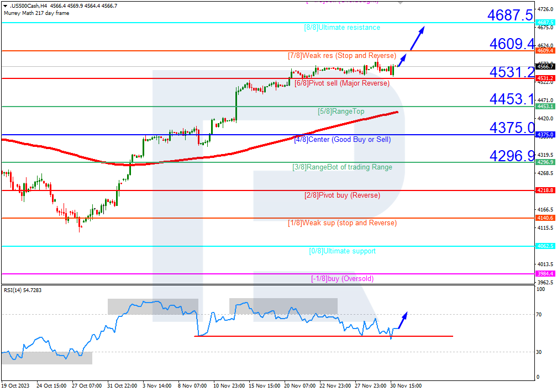
Task: Select the [4/8]Center (Good Buy or Sell) label
Action: 343,140
